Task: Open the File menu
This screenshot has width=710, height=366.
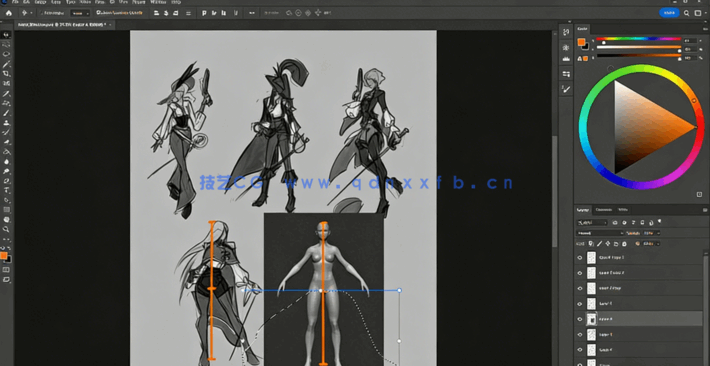Action: pyautogui.click(x=15, y=2)
